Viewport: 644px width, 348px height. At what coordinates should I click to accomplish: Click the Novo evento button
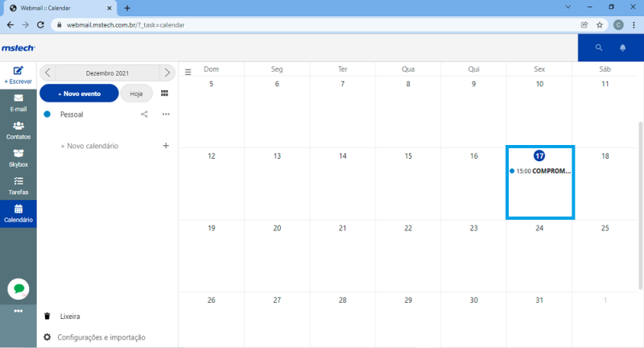79,93
